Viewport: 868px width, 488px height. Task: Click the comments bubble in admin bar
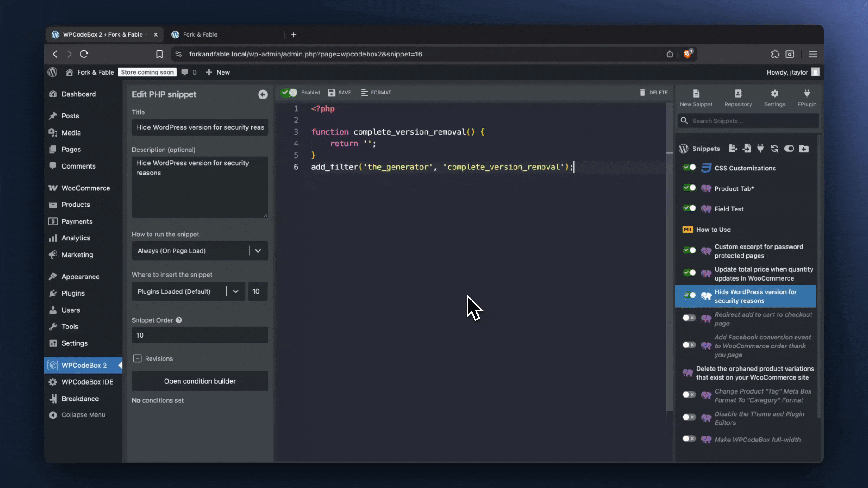point(184,72)
